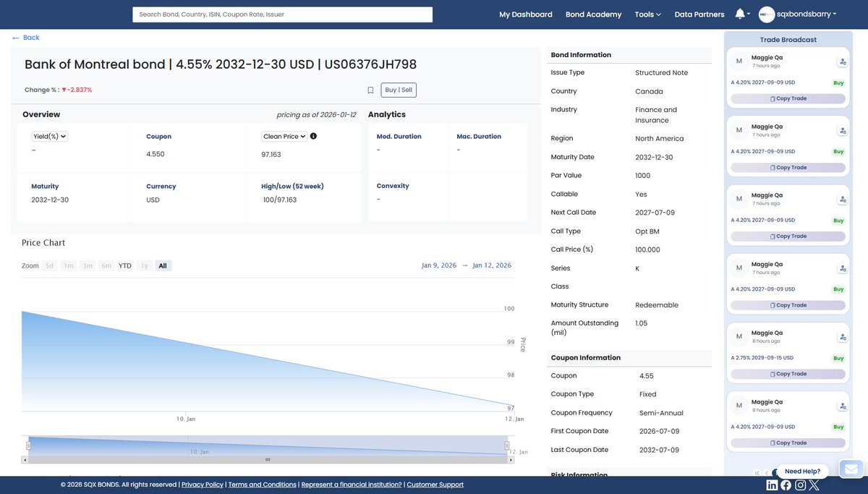Click the bond search input field
The height and width of the screenshot is (494, 868).
click(282, 14)
